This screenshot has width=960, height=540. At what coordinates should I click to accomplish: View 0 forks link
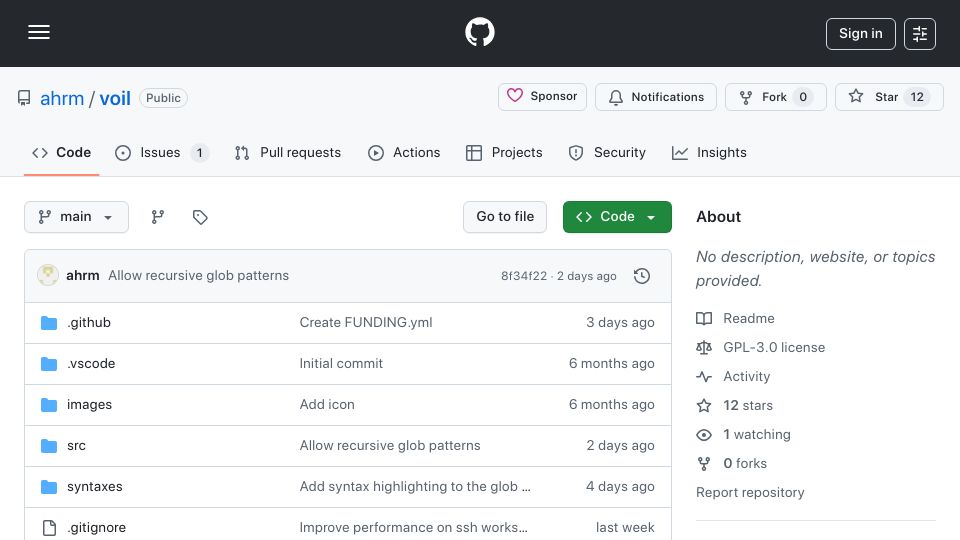(745, 463)
